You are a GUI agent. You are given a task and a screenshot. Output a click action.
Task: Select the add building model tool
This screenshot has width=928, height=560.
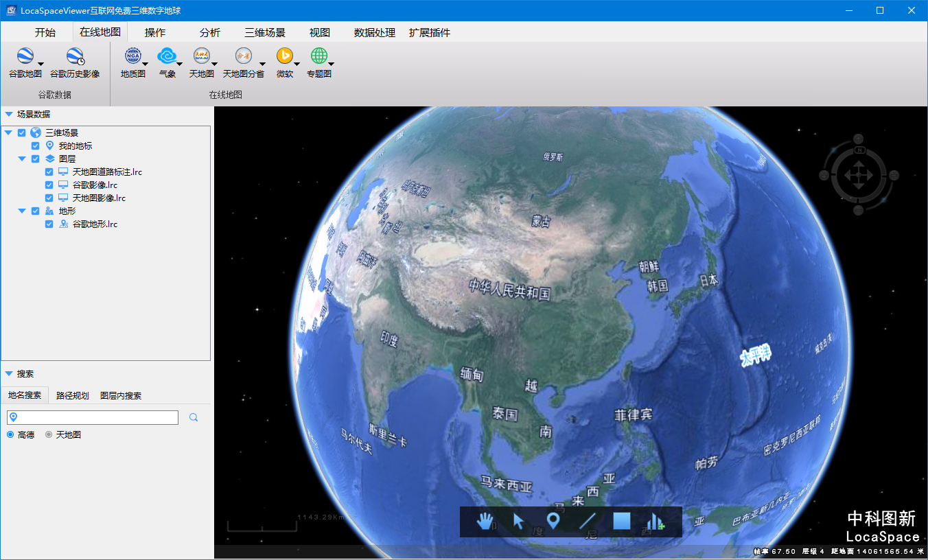coord(656,522)
